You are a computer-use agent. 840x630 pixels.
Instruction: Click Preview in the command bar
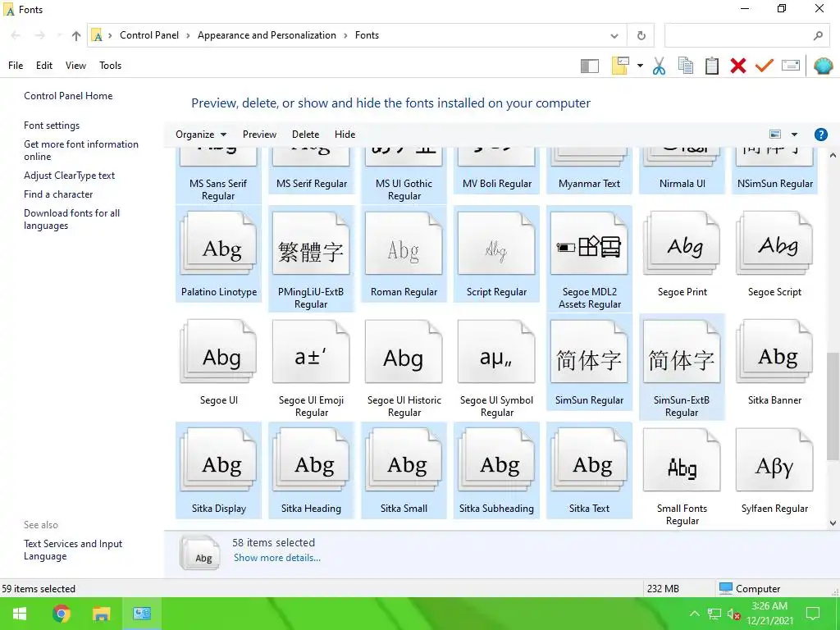pos(259,135)
